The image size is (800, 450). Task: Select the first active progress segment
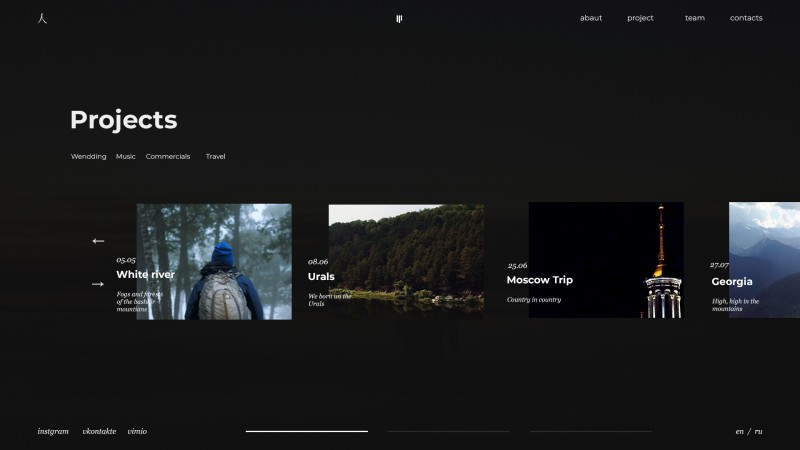pyautogui.click(x=307, y=432)
